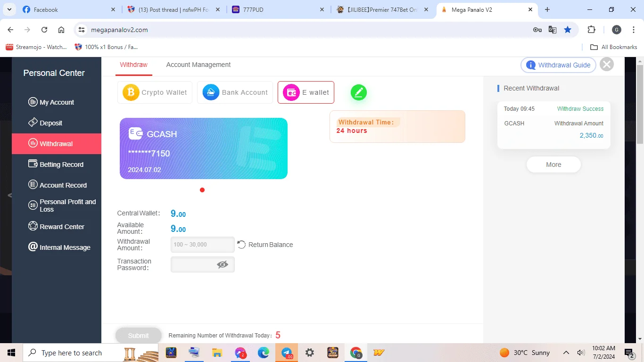Open the 100% x1 Bonus bookmark
This screenshot has height=362, width=644.
[x=107, y=47]
